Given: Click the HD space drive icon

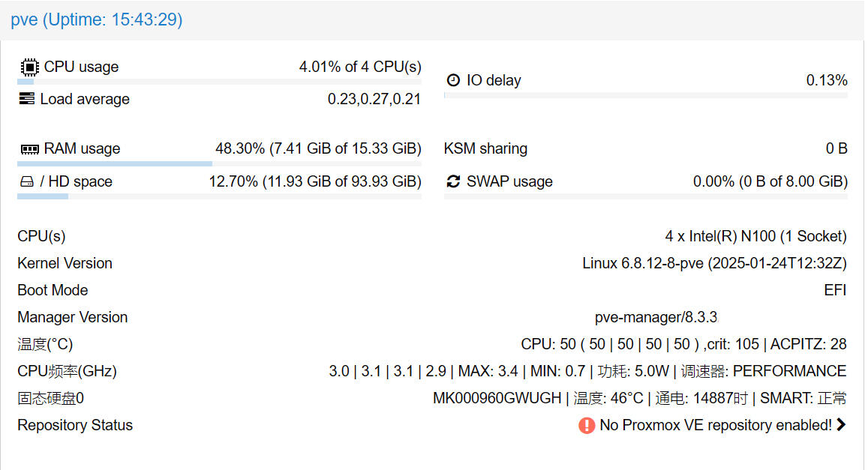Looking at the screenshot, I should click(26, 182).
